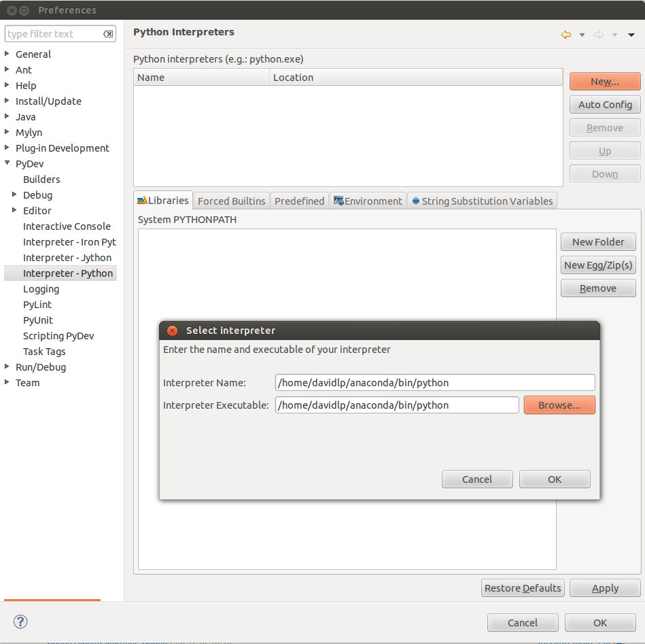This screenshot has height=644, width=645.
Task: Open the back history dropdown arrow
Action: tap(582, 35)
